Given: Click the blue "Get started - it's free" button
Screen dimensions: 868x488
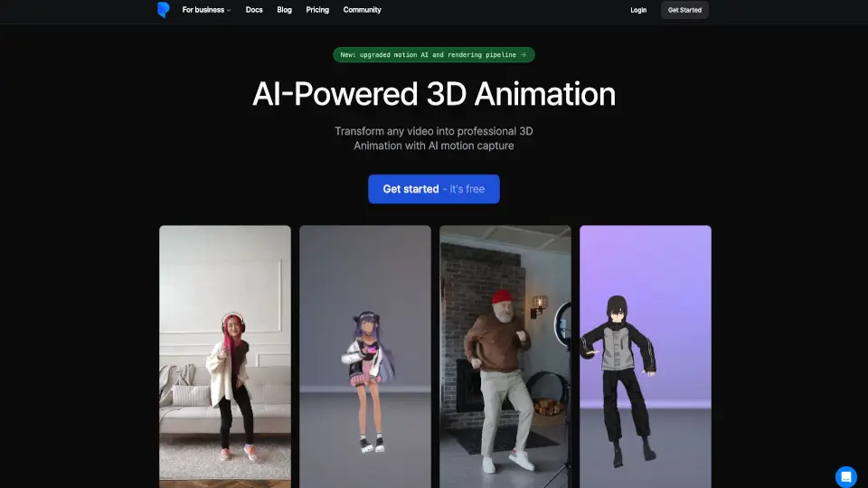Looking at the screenshot, I should pyautogui.click(x=433, y=189).
